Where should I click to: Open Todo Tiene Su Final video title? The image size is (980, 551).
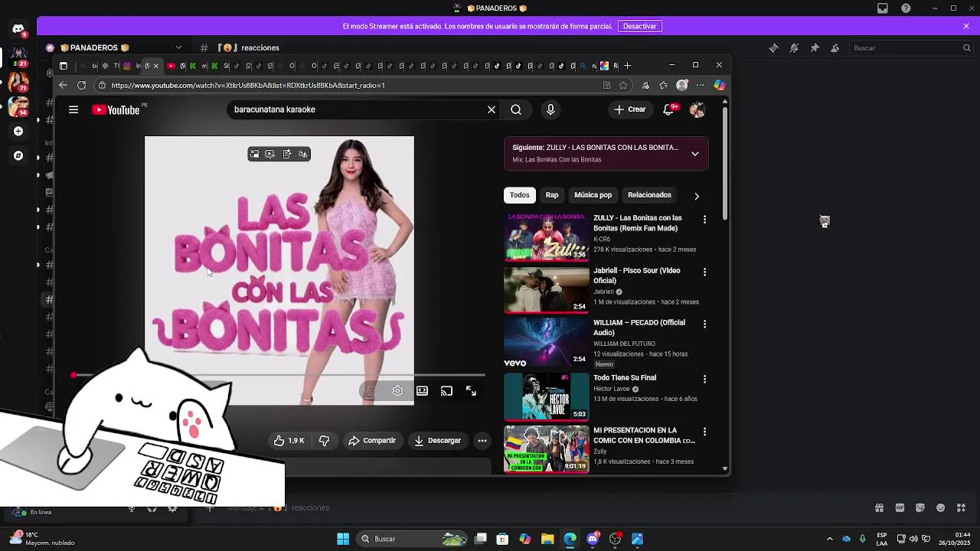[x=625, y=378]
